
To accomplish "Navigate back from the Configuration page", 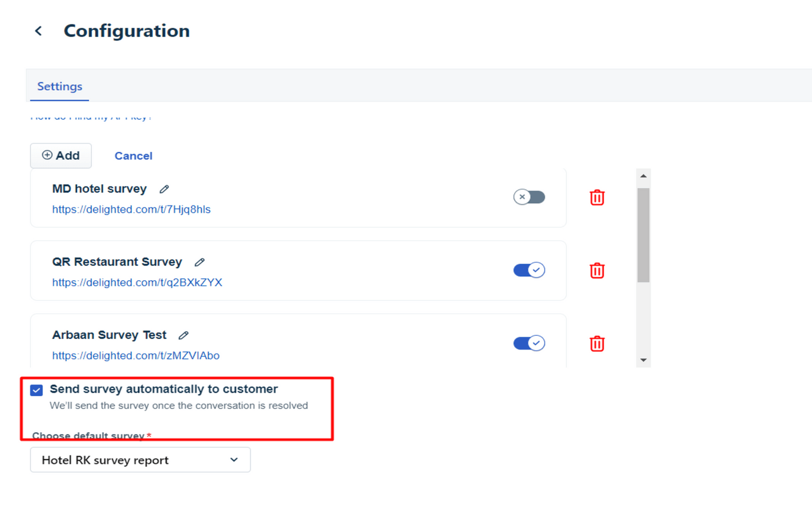I will pos(38,30).
